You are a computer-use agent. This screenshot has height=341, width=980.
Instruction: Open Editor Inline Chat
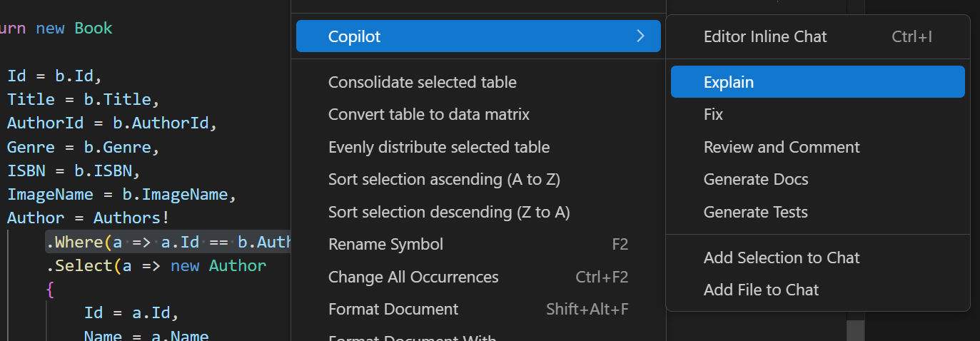[x=764, y=36]
